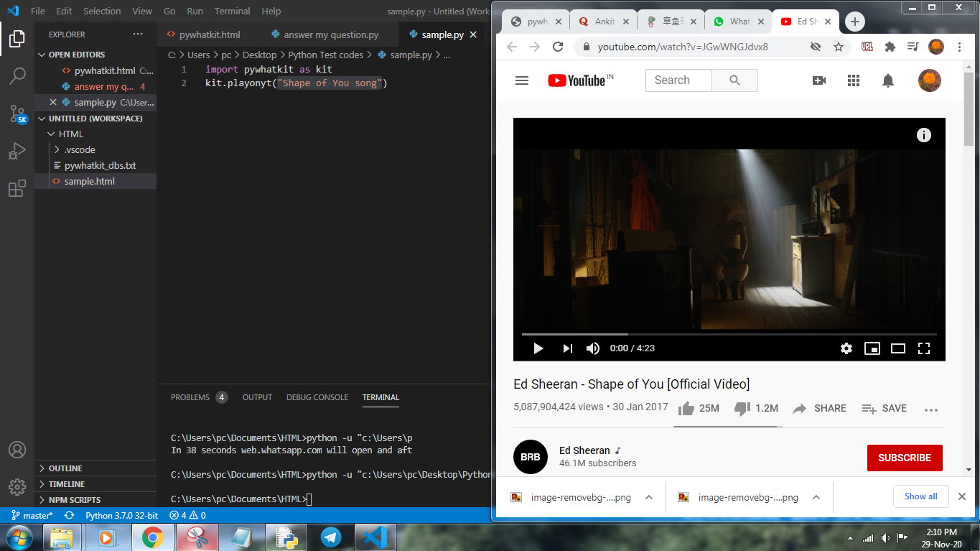Open the Source Control view
Viewport: 980px width, 551px height.
tap(17, 114)
